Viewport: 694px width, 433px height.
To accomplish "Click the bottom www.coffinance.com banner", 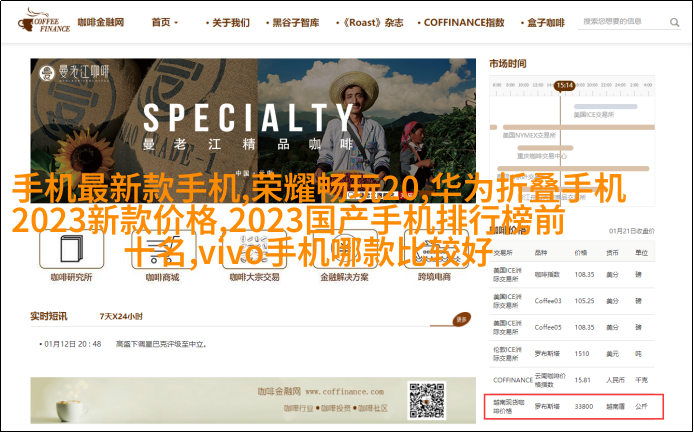I will (253, 400).
